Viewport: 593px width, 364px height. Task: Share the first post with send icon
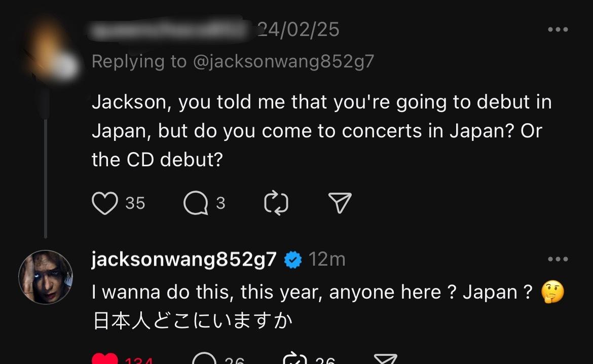[340, 203]
